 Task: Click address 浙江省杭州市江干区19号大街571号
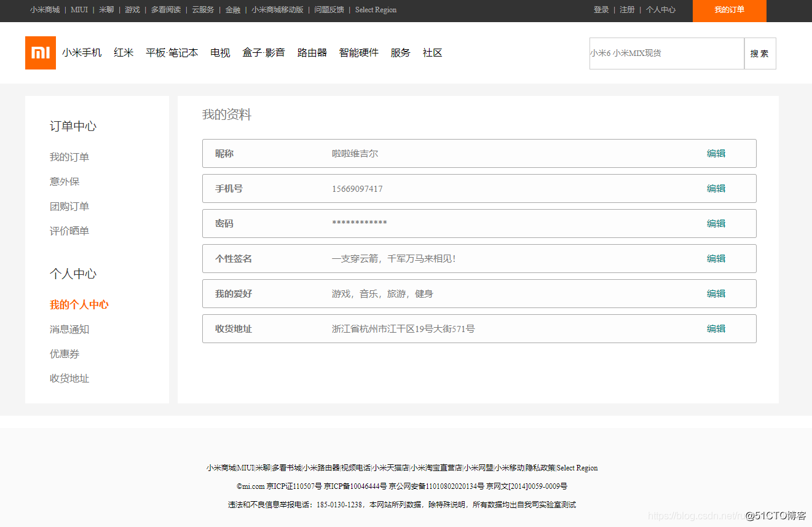403,329
